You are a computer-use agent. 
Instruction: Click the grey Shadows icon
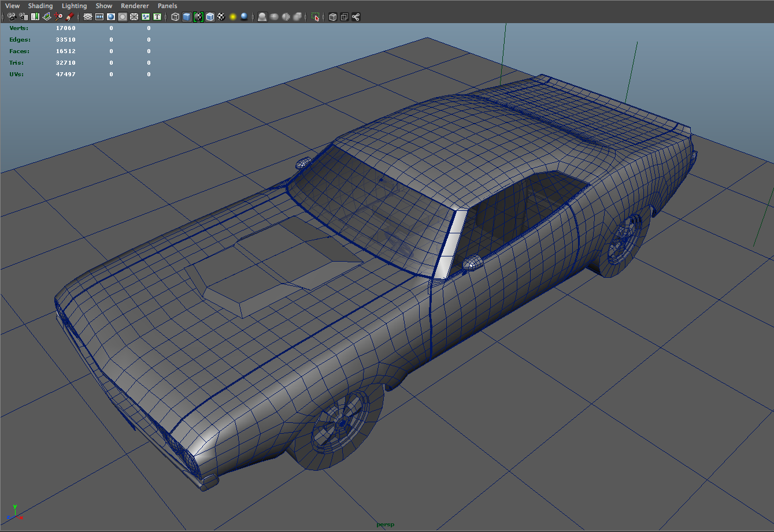pos(262,17)
